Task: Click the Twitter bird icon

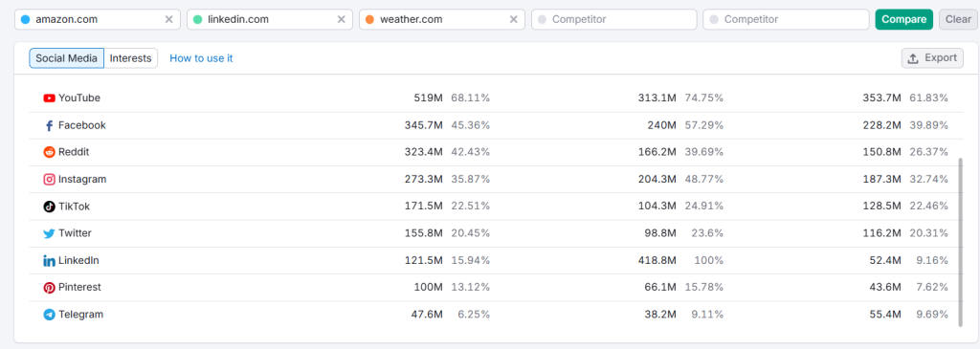Action: 50,233
